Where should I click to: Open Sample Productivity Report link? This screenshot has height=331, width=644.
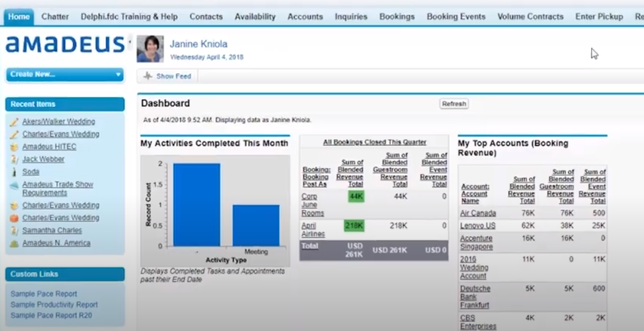(x=54, y=304)
